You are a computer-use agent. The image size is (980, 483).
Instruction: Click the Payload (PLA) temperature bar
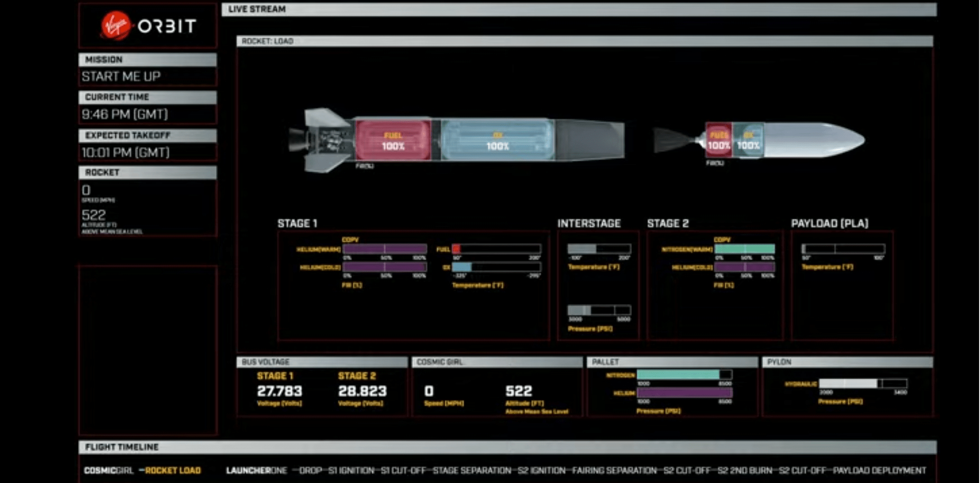pyautogui.click(x=843, y=248)
